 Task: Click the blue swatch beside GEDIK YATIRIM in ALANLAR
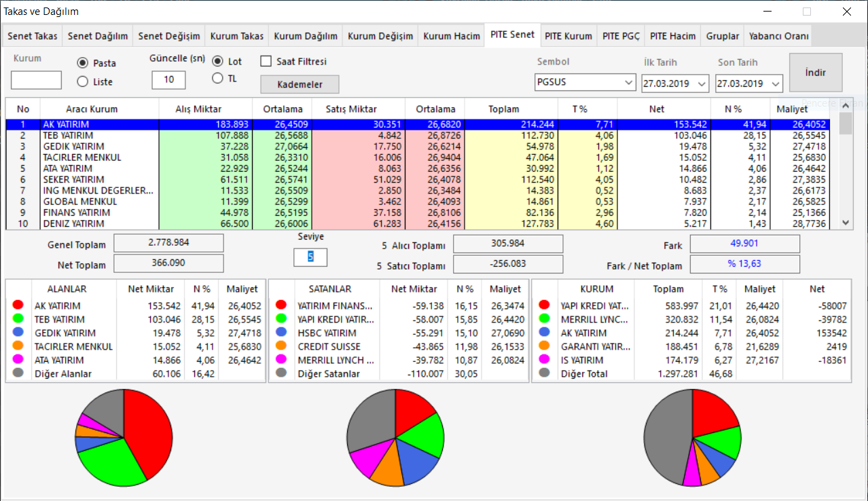click(18, 333)
